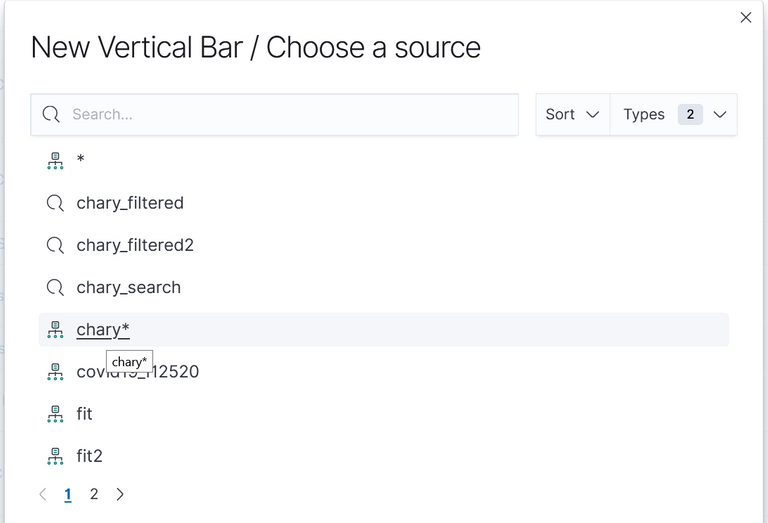Click the index pattern icon for fit2
The image size is (768, 523).
pos(55,456)
